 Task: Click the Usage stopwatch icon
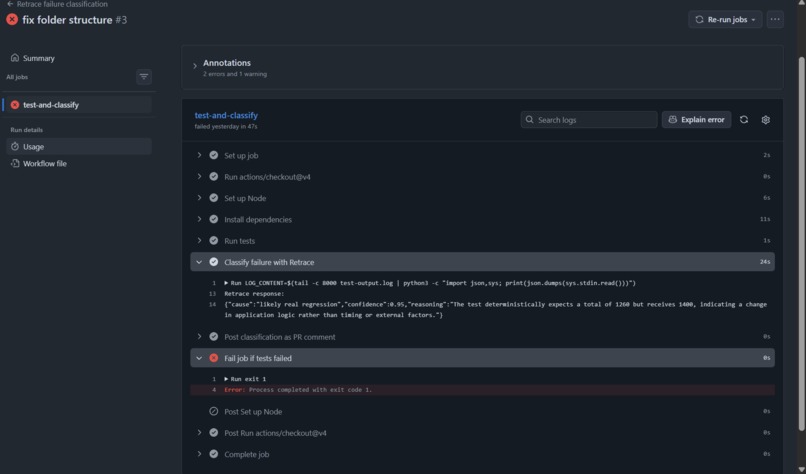(x=15, y=147)
